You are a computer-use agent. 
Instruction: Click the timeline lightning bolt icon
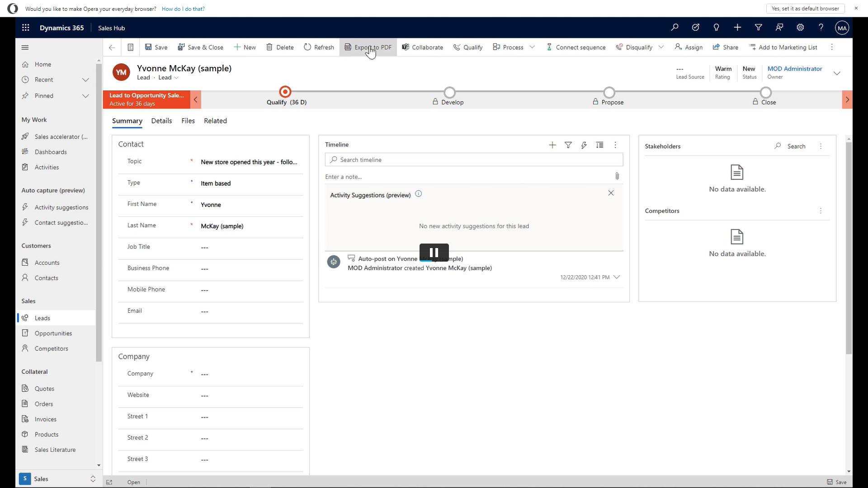click(x=584, y=145)
